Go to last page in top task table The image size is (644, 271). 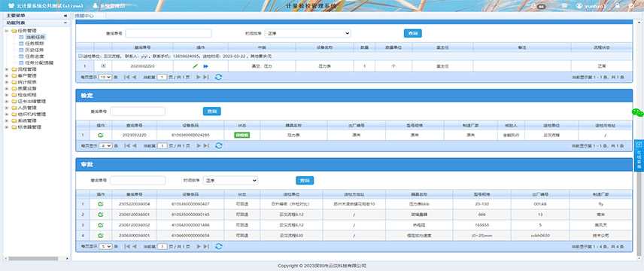(206, 77)
